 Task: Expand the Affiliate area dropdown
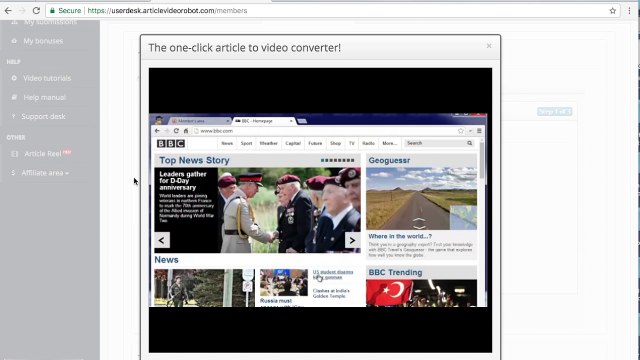click(45, 173)
